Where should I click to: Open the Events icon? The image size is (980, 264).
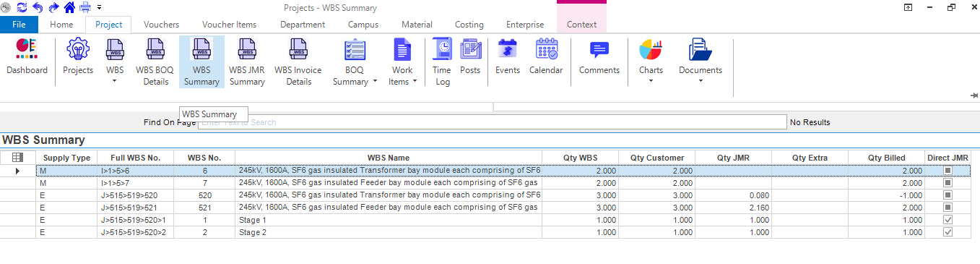508,56
